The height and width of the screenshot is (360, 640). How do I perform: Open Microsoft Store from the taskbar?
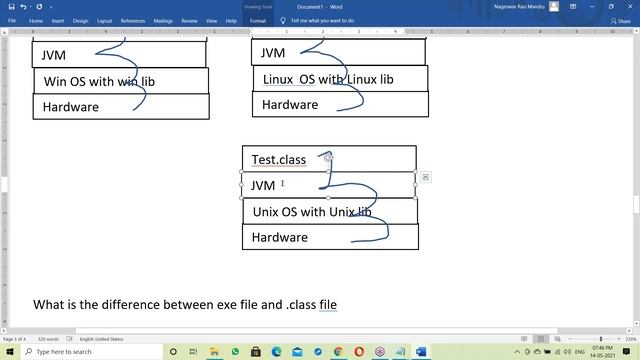[x=256, y=351]
